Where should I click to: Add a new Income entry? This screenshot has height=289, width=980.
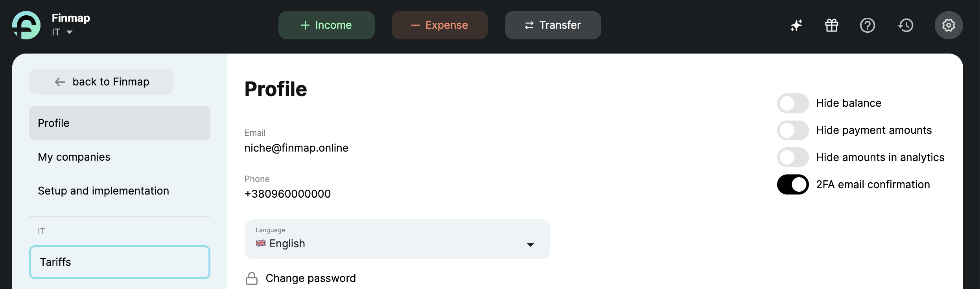(x=326, y=25)
